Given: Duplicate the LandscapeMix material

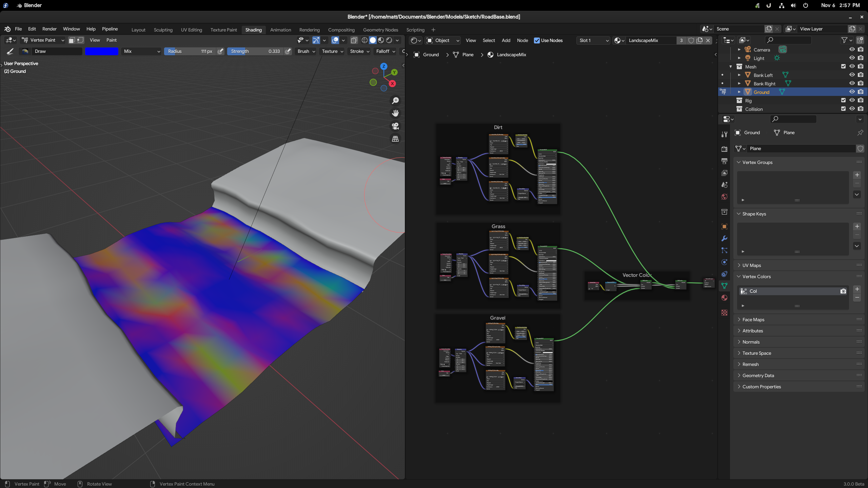Looking at the screenshot, I should pos(699,40).
